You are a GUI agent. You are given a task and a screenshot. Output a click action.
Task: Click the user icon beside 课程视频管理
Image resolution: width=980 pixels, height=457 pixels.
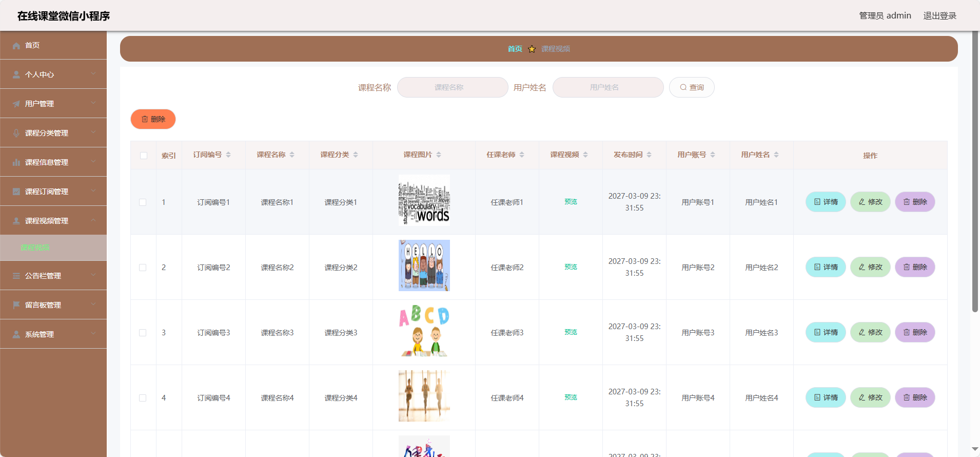[x=16, y=221]
